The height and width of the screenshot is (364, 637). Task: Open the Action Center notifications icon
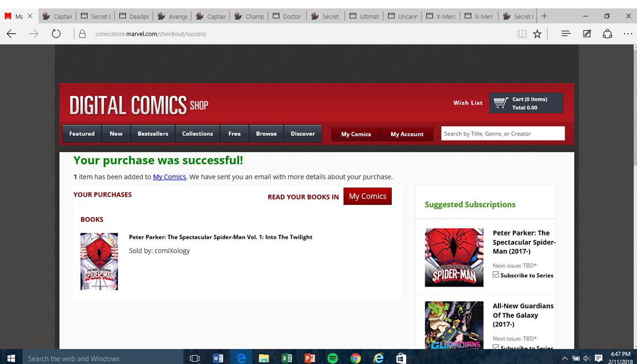click(599, 358)
